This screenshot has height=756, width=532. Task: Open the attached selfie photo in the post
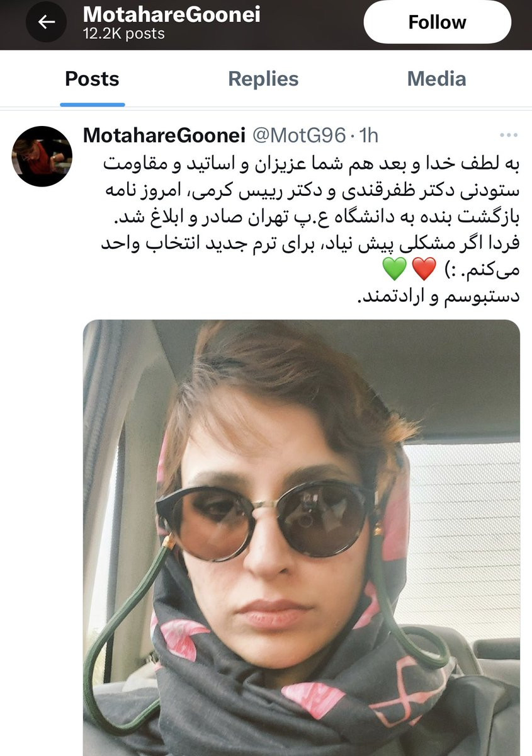coord(302,537)
